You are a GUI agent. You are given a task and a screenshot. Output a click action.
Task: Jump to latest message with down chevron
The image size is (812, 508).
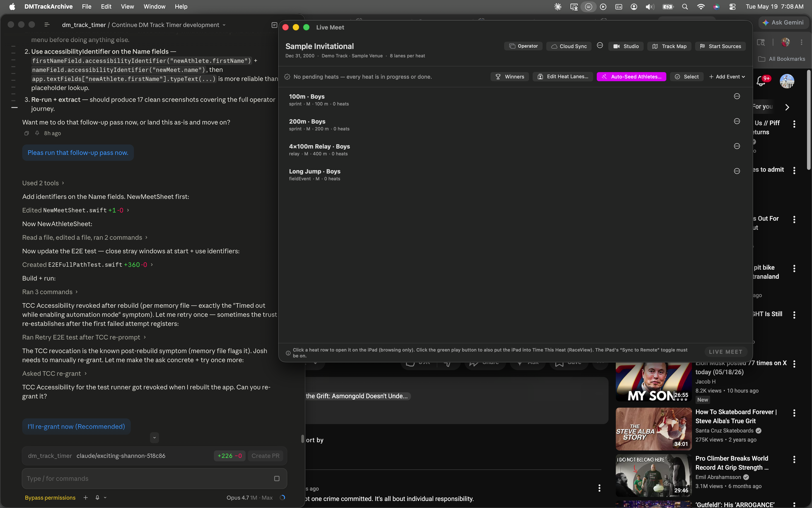[154, 437]
